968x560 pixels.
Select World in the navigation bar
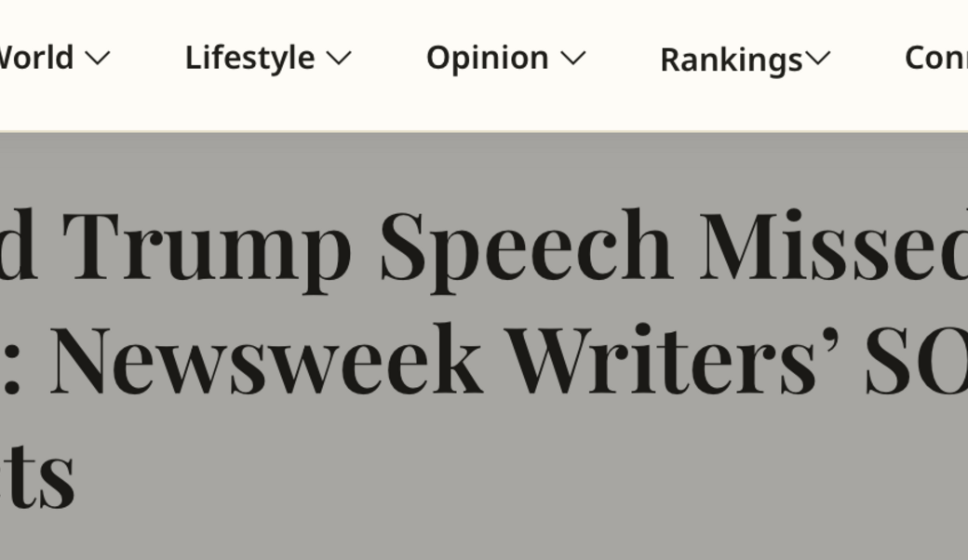point(37,58)
